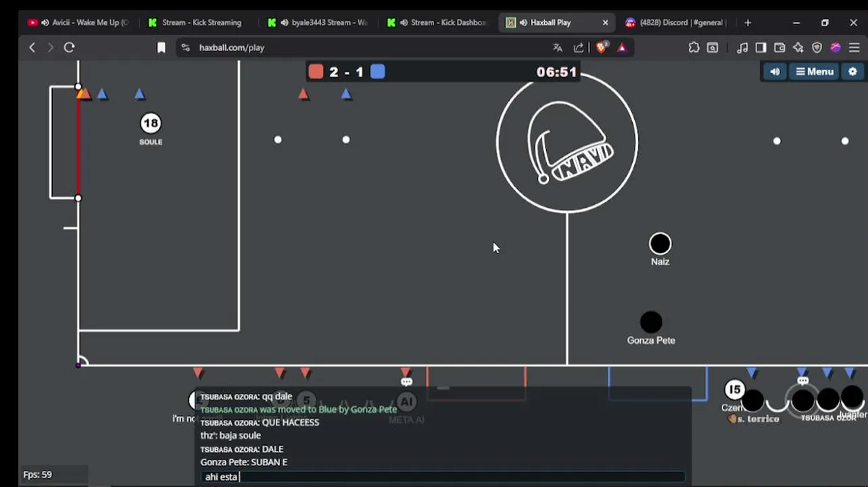Open page translate icon in address bar
The image size is (868, 487).
[x=558, y=47]
